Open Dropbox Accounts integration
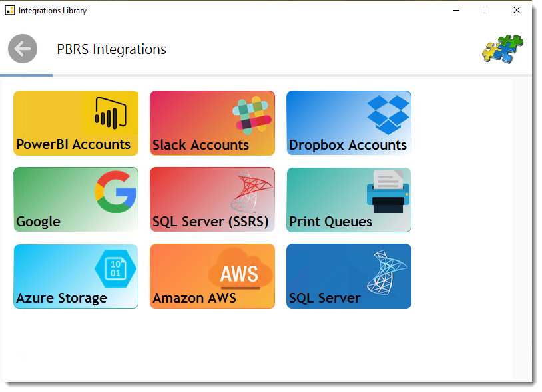This screenshot has height=392, width=542. click(x=348, y=123)
